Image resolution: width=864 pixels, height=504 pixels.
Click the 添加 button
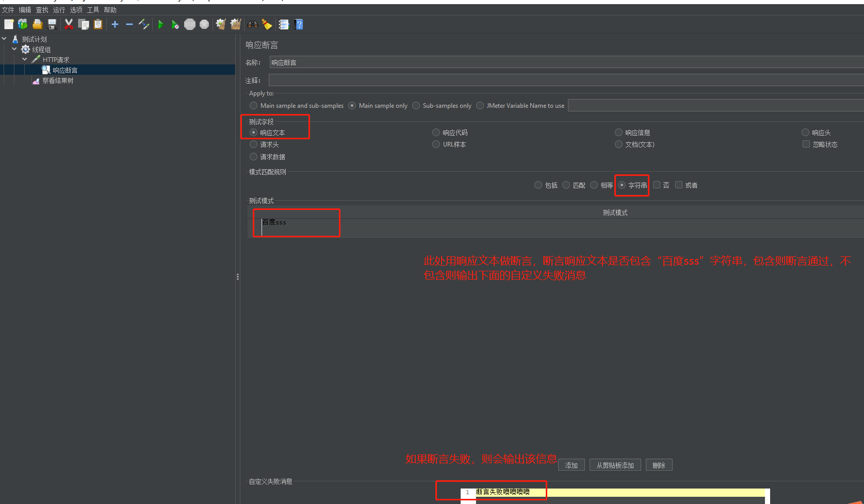click(x=572, y=465)
